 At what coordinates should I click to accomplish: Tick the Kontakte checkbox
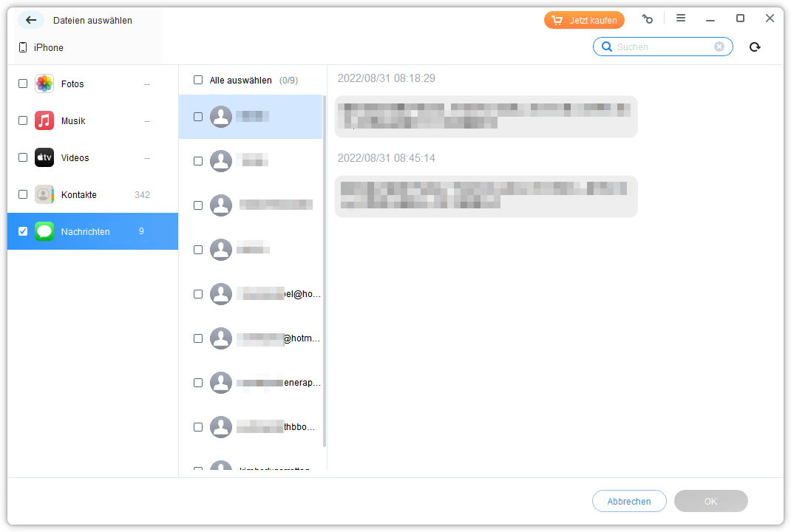click(x=23, y=194)
